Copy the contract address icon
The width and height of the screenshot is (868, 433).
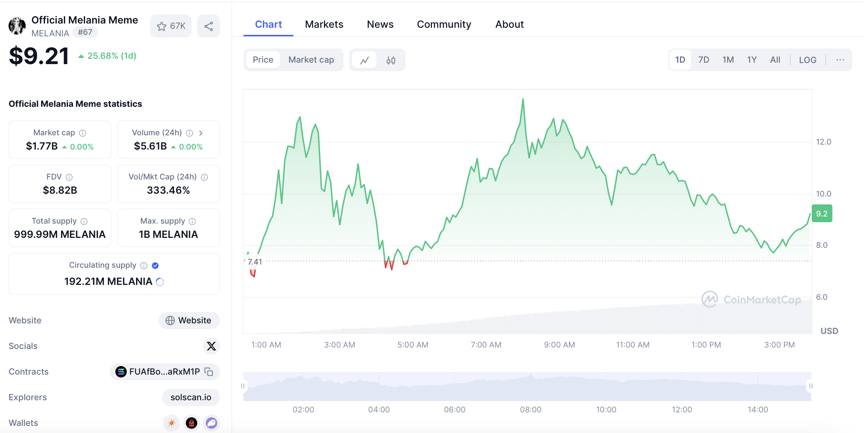[209, 372]
